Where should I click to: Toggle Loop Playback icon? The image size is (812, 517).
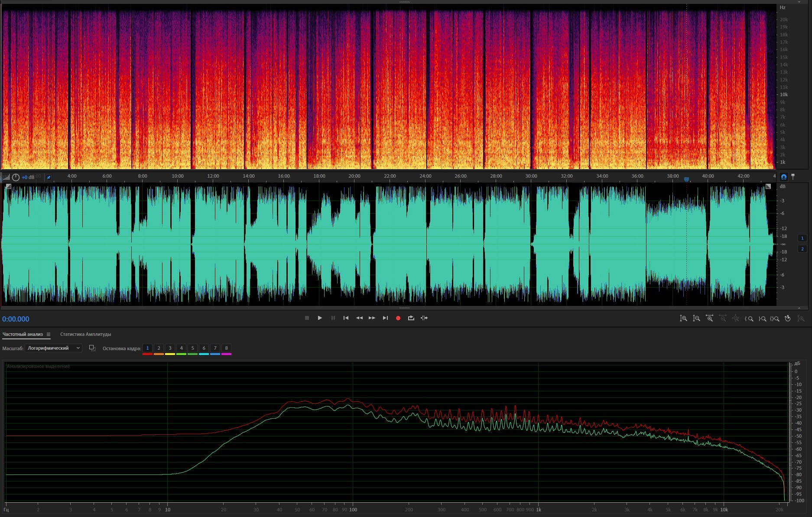pos(411,318)
